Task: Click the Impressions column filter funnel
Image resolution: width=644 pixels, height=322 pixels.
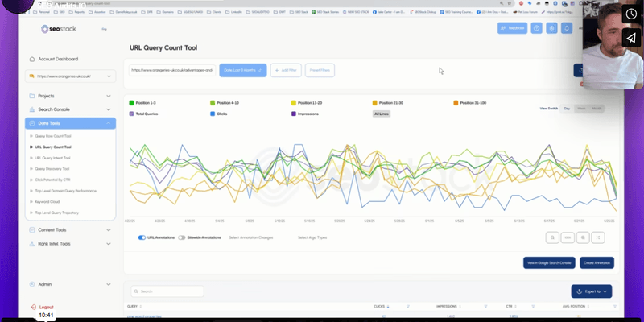Action: 485,307
